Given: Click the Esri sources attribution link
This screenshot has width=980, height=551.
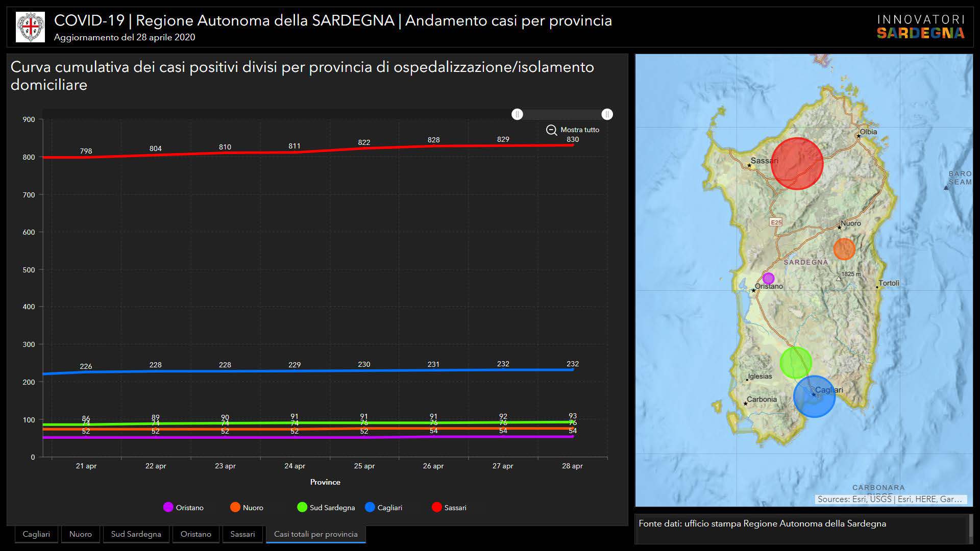Looking at the screenshot, I should (x=890, y=499).
